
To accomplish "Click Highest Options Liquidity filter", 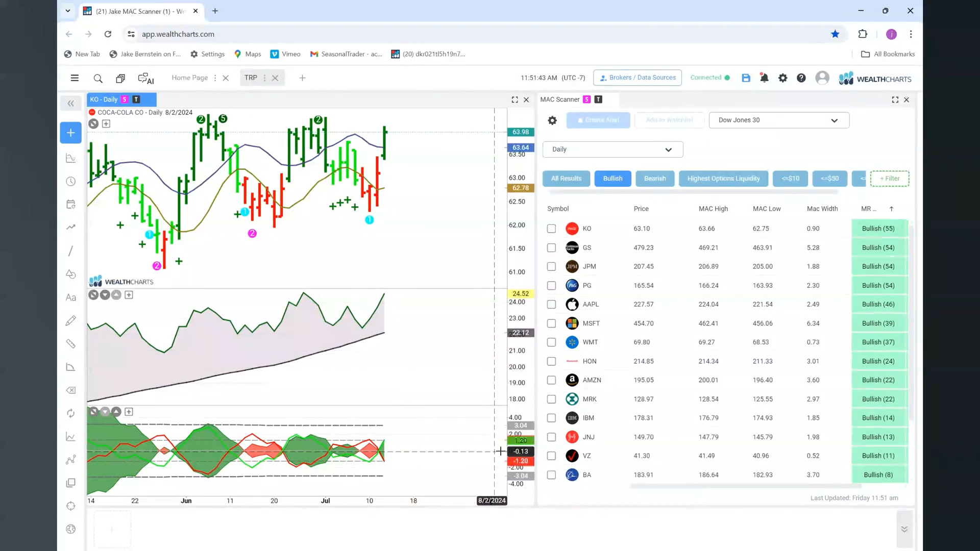I will coord(723,179).
